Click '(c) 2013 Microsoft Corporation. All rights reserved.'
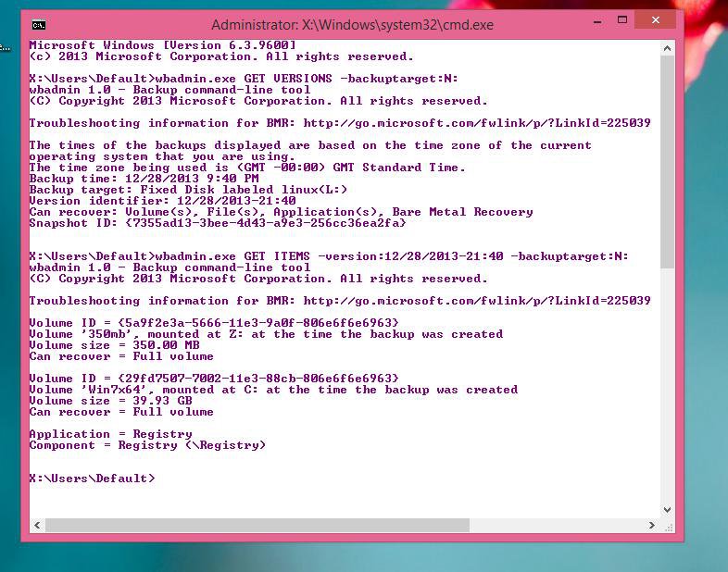728x572 pixels. [x=221, y=56]
